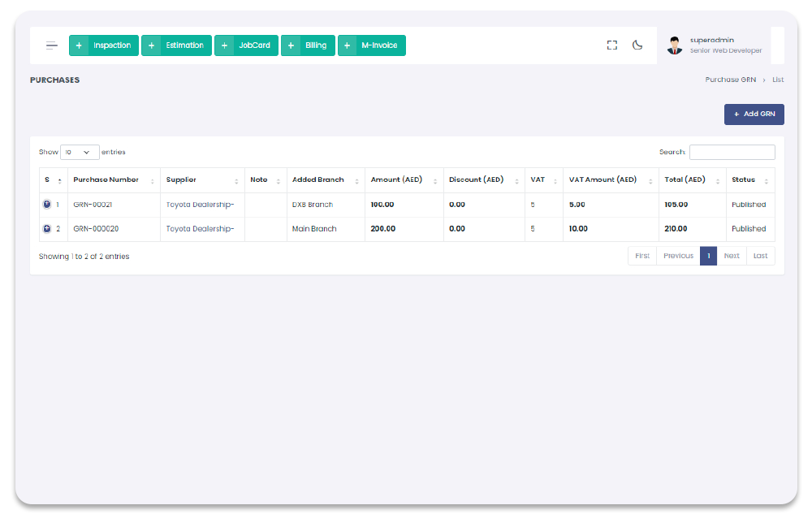Expand row details for GRN-000020

(46, 229)
